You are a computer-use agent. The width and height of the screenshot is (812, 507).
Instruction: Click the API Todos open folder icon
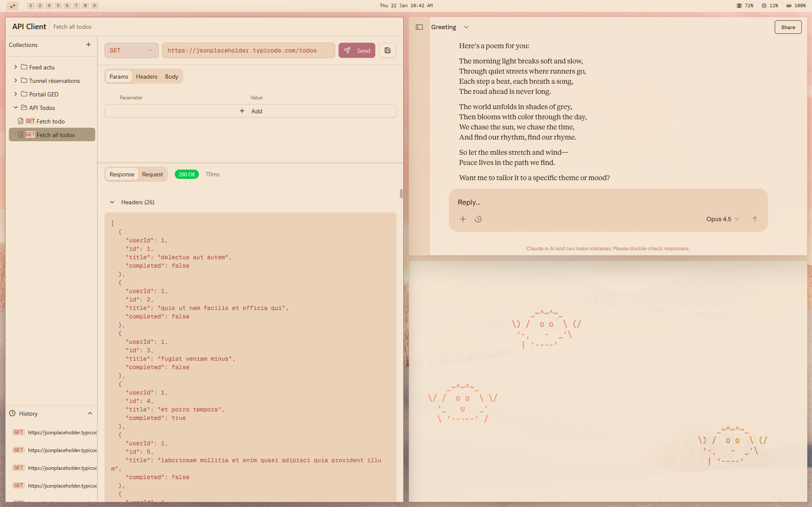[24, 107]
